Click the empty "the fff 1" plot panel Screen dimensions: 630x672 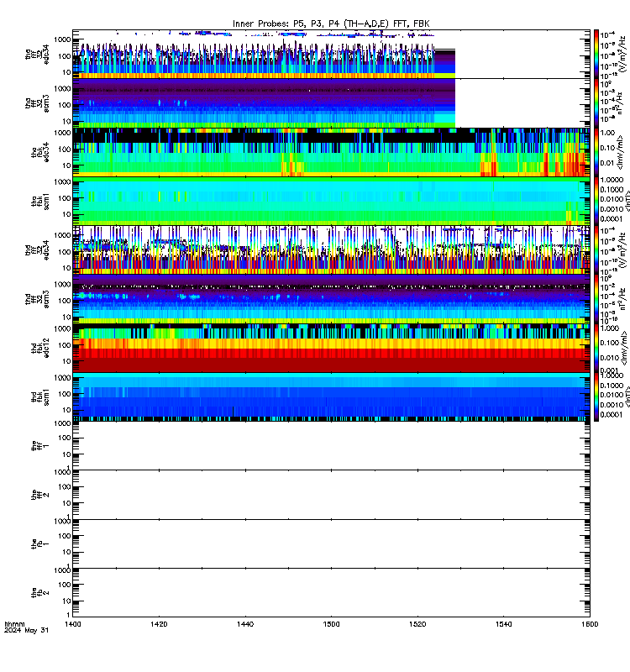coord(331,446)
